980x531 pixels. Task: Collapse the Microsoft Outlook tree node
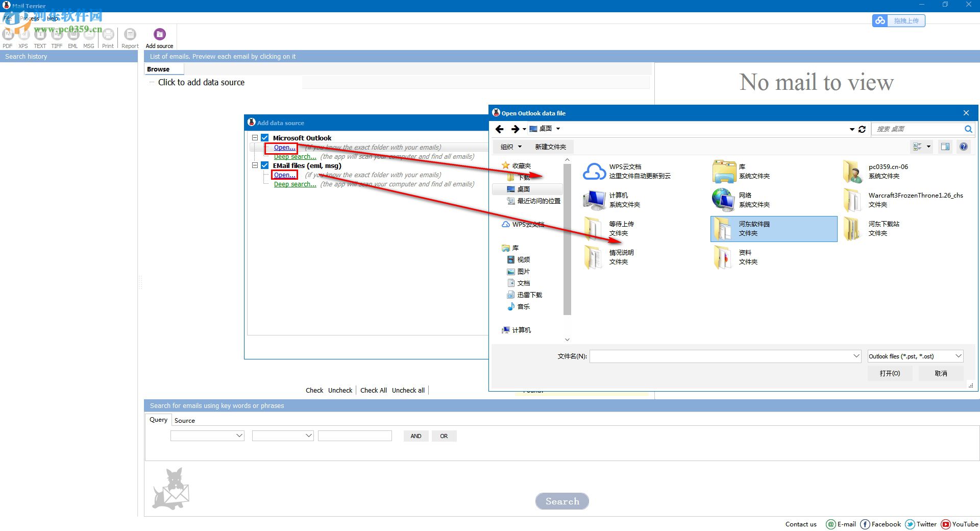tap(255, 138)
